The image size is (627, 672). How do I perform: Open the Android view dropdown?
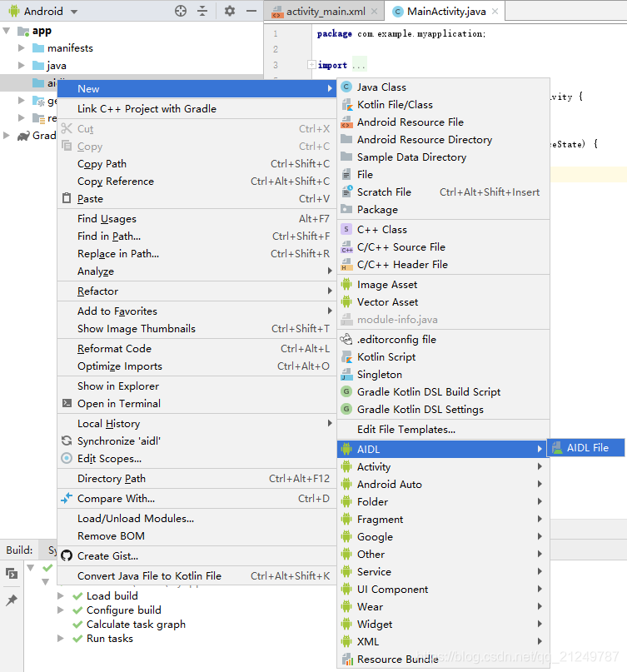74,12
